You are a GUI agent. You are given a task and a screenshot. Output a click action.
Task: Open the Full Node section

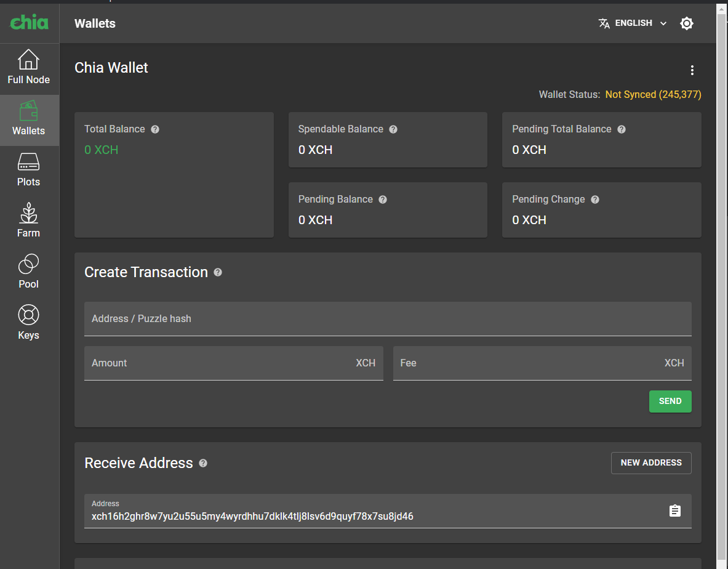click(x=29, y=67)
